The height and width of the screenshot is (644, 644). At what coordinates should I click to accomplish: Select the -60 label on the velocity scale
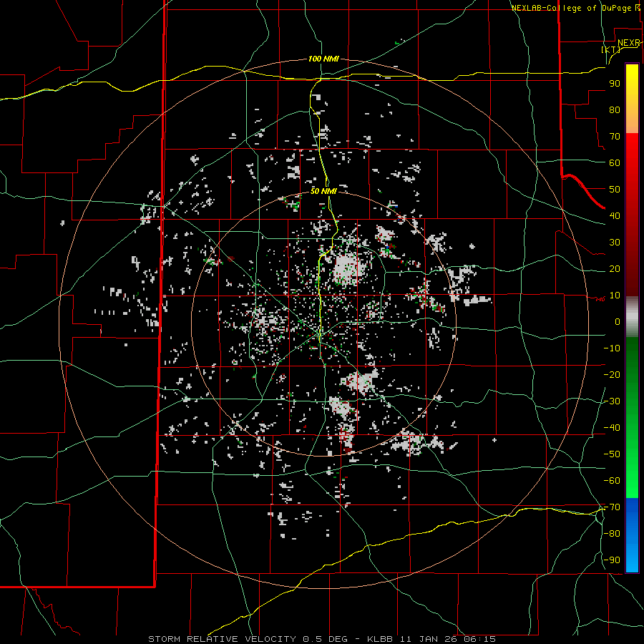coord(612,481)
